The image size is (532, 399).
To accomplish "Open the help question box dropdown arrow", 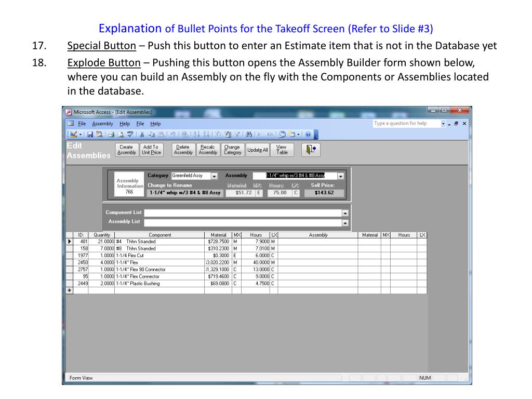I will 443,124.
